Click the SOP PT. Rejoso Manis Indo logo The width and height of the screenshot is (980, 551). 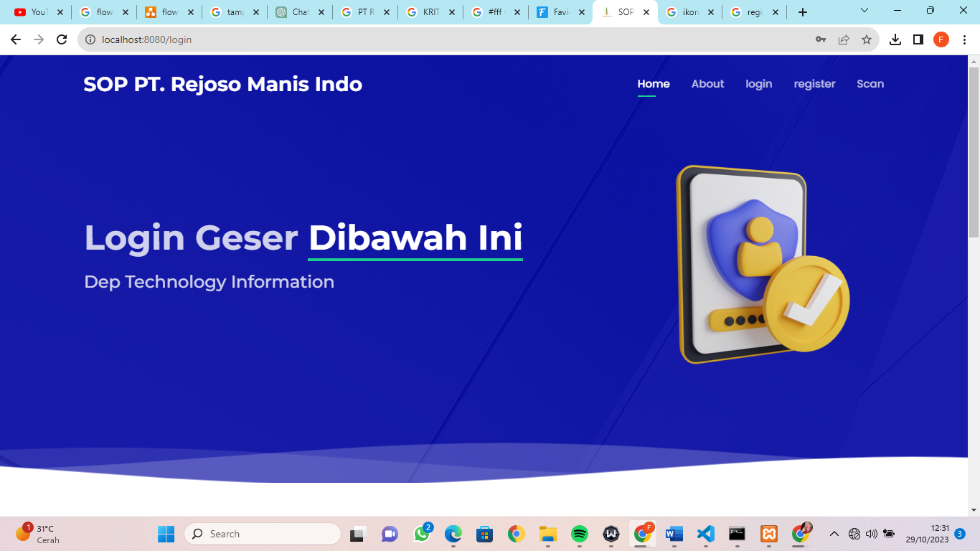pos(222,84)
